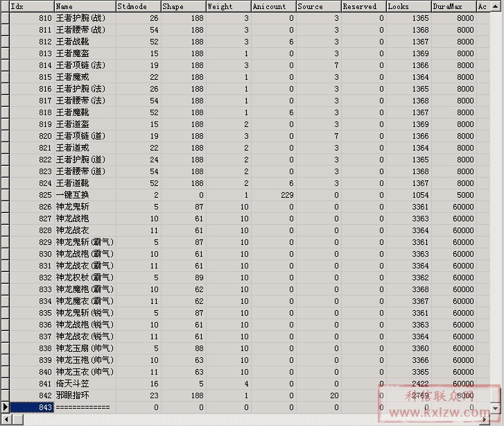This screenshot has height=426, width=504.
Task: Select the name cell 神龙魔衣(霸气)
Action: (x=85, y=301)
